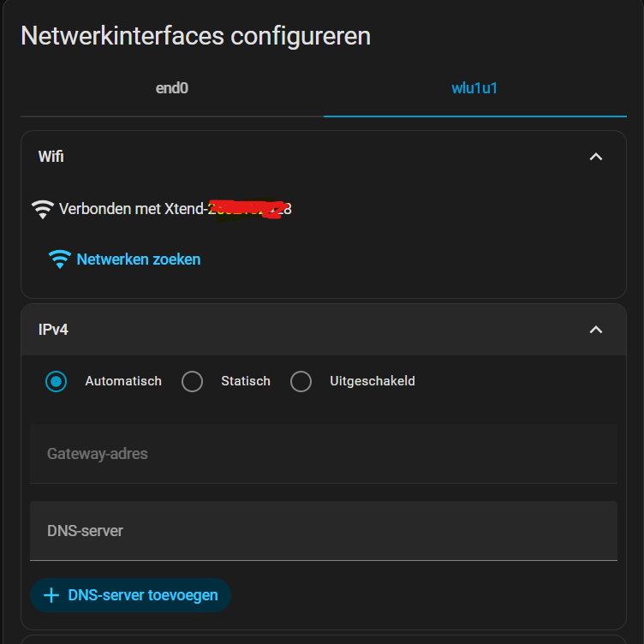The width and height of the screenshot is (644, 644).
Task: Choose the Statisch radio option
Action: tap(193, 381)
